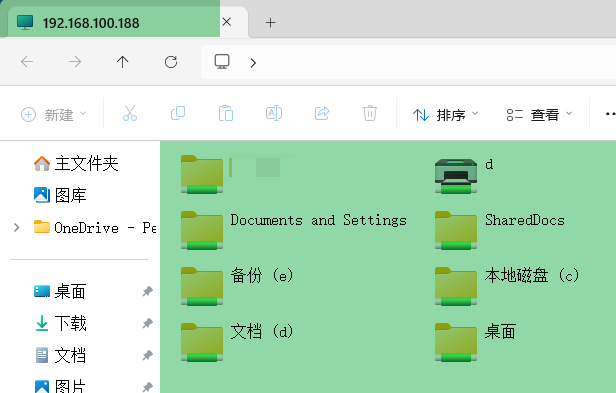Click the Delete trash can icon
The height and width of the screenshot is (393, 616).
point(370,114)
